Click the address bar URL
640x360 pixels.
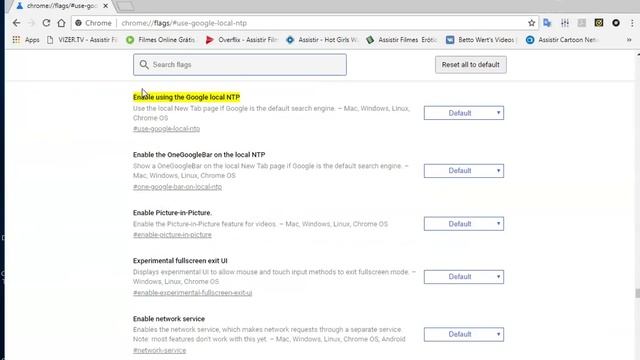[x=184, y=23]
